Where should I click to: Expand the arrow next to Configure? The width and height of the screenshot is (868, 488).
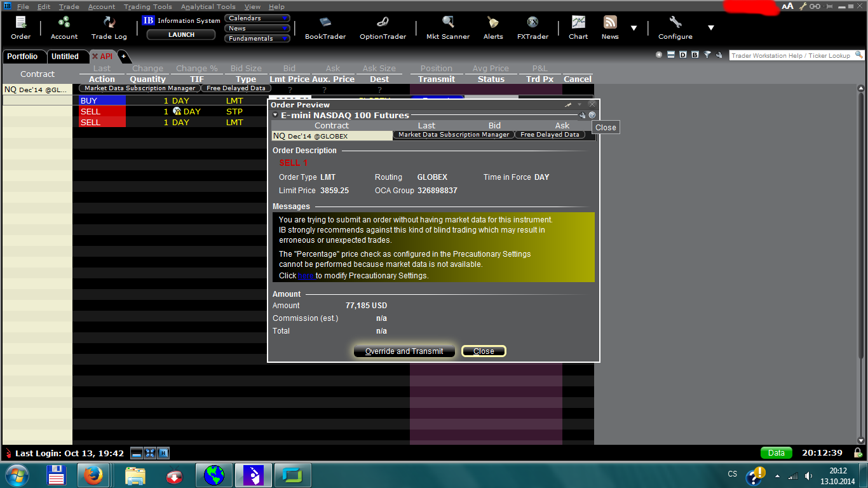tap(711, 28)
